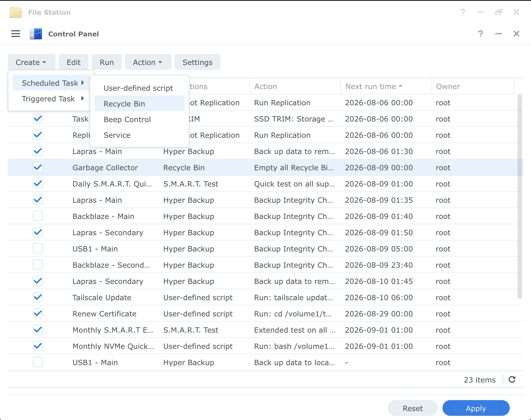
Task: Click 'Daily S.M.A.R.T. Qui...' task name
Action: pos(112,184)
